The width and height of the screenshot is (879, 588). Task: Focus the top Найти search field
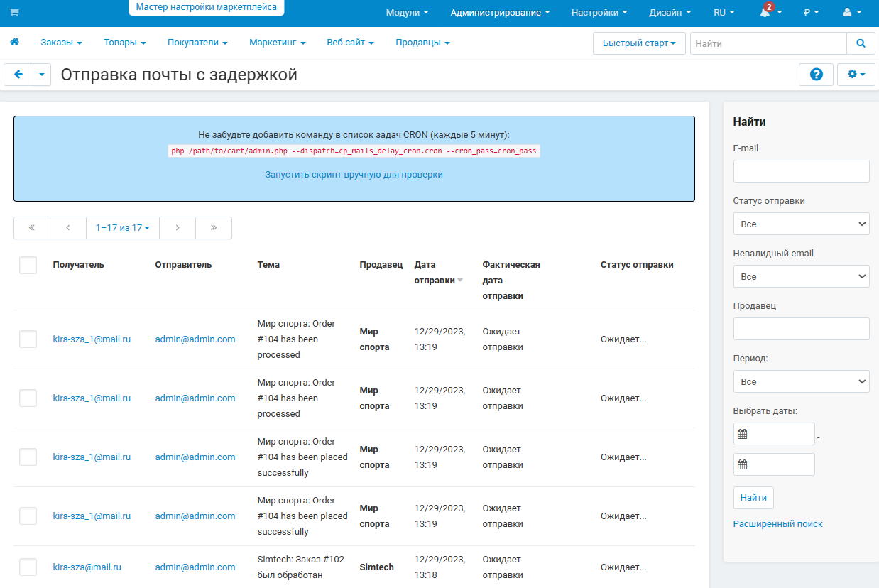(768, 43)
